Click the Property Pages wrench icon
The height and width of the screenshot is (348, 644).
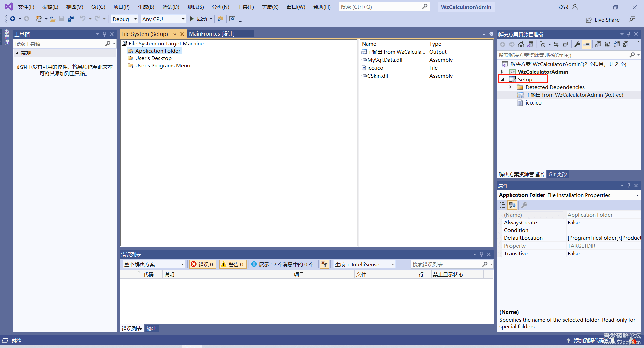click(x=524, y=205)
